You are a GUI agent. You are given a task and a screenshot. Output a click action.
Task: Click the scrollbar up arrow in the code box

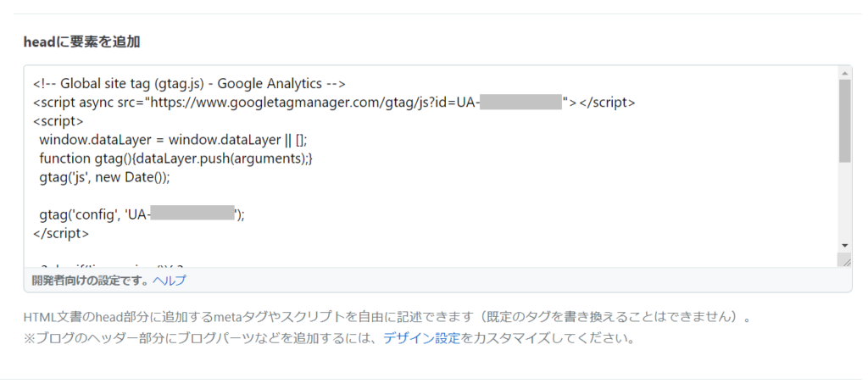[x=844, y=73]
